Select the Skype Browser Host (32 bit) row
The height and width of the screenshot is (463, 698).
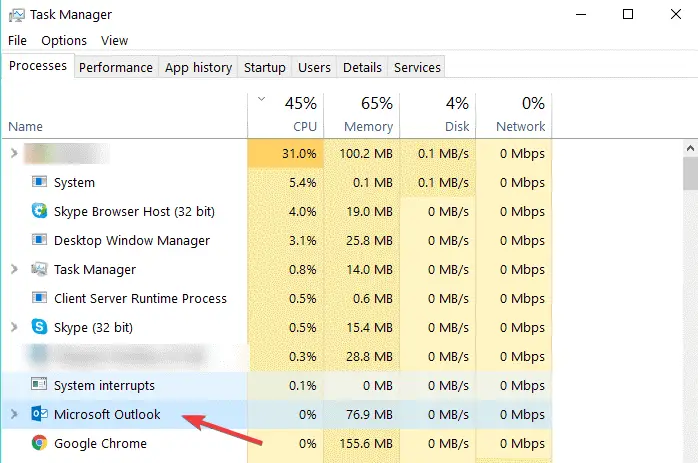coord(277,211)
